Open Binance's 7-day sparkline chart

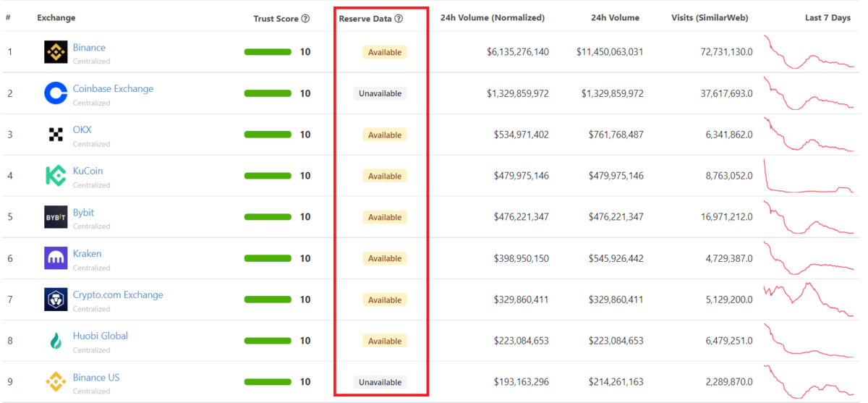pyautogui.click(x=809, y=52)
